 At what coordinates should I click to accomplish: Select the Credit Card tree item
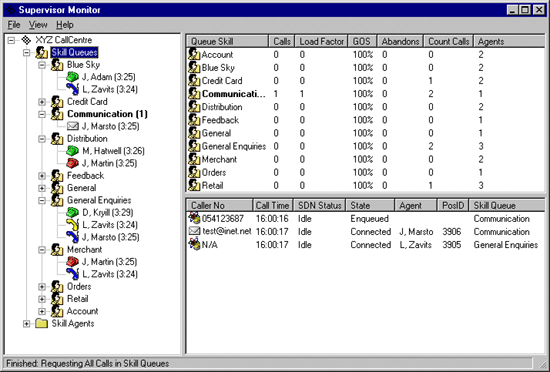87,102
